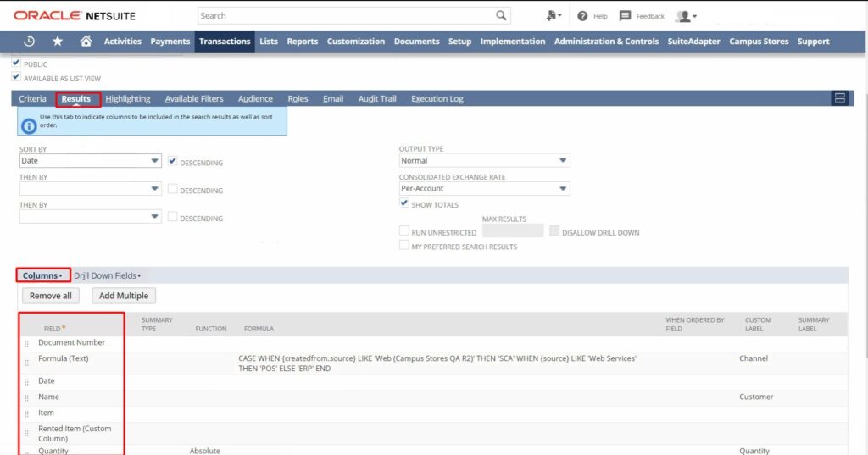Click the Oracle NetSuite logo

(x=75, y=15)
